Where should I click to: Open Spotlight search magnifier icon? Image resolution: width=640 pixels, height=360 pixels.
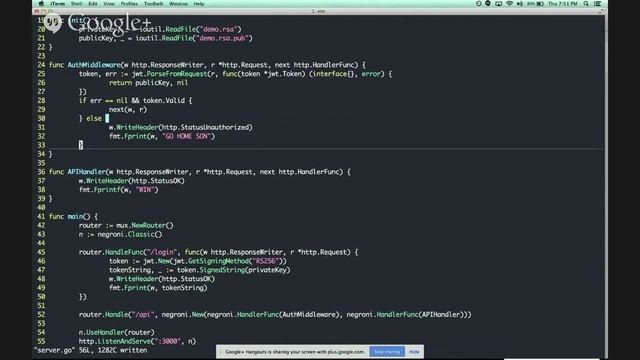coord(586,4)
